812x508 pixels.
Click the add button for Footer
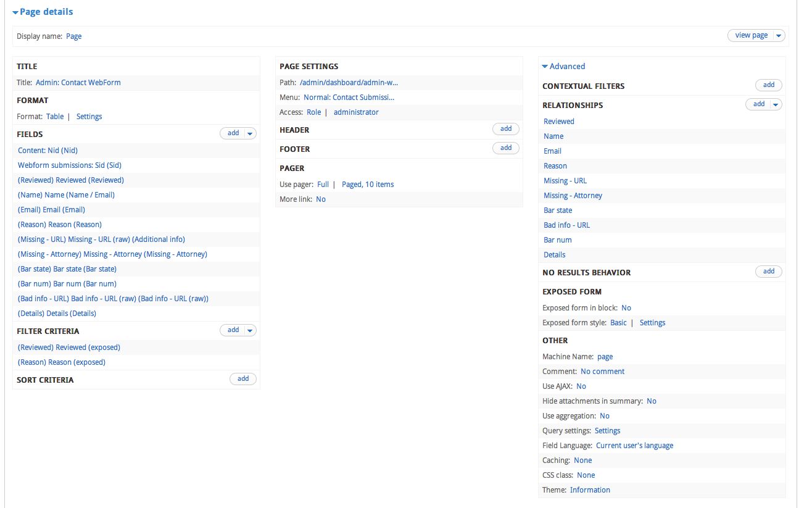(x=505, y=148)
